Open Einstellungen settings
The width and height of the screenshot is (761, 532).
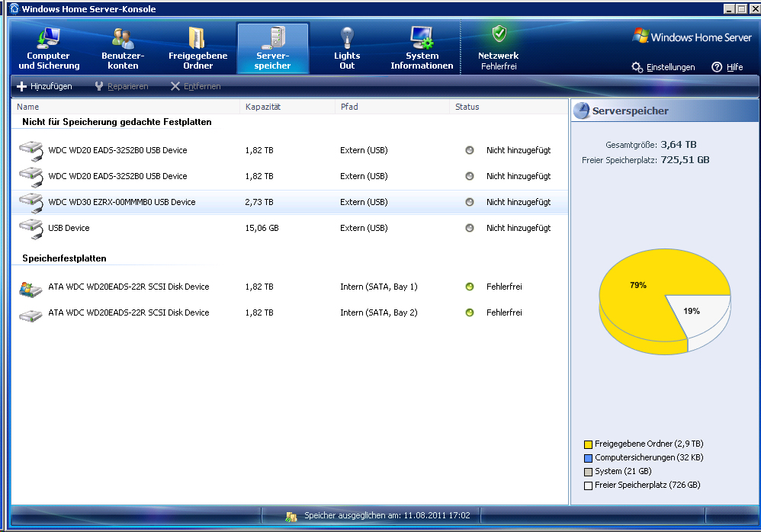pyautogui.click(x=663, y=67)
